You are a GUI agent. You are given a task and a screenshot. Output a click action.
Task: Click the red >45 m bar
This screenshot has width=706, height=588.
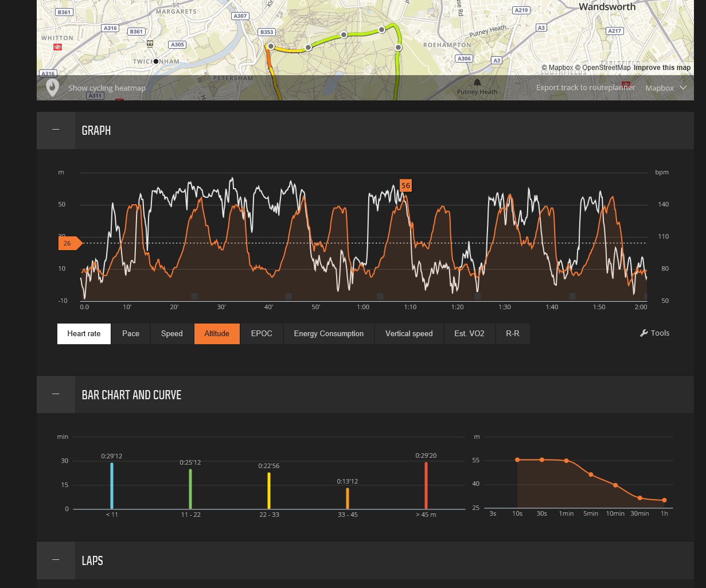426,485
